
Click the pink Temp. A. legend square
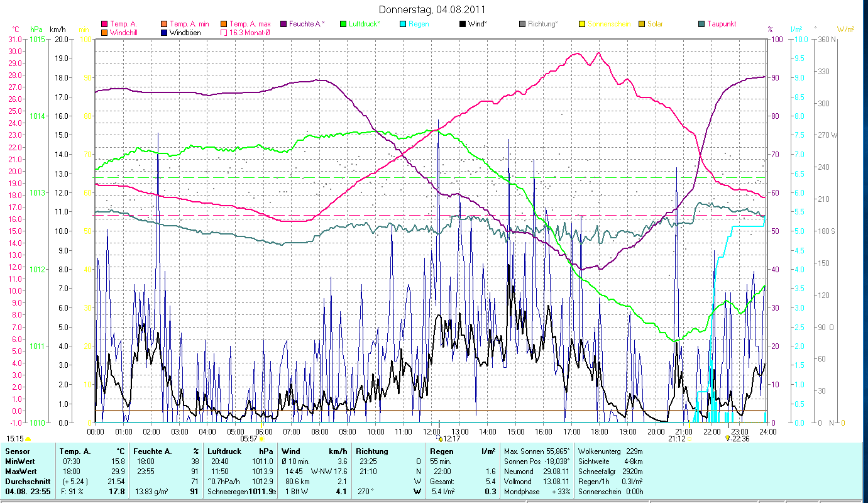tap(104, 24)
